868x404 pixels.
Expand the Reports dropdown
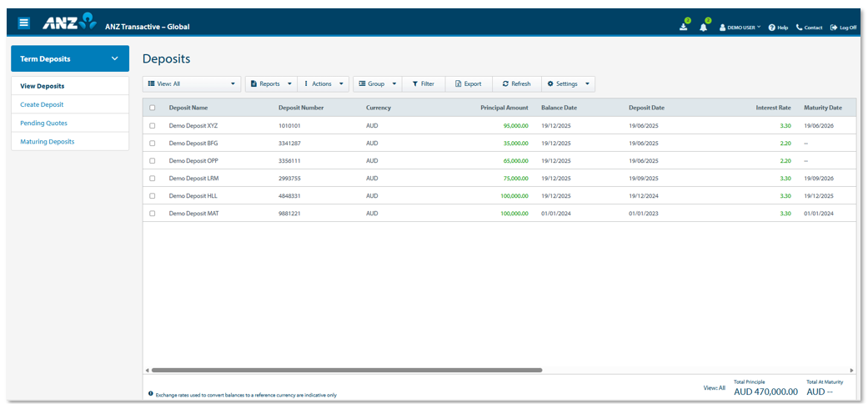click(x=270, y=84)
